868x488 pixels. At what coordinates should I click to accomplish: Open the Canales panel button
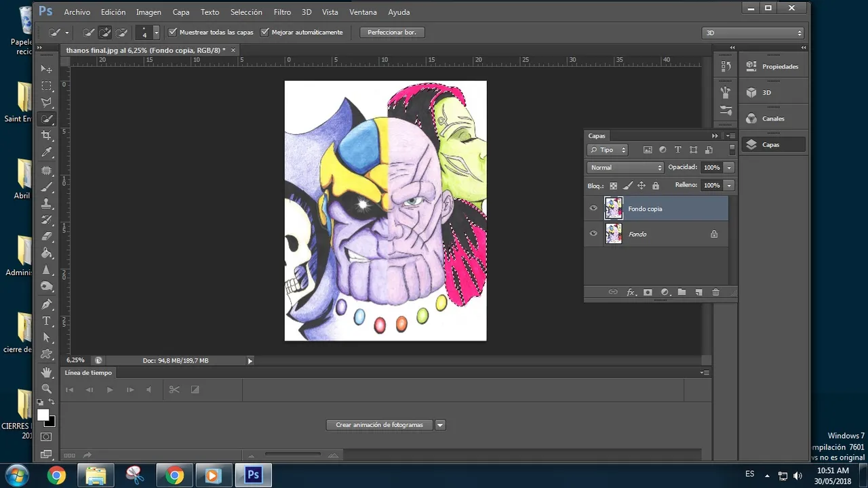pyautogui.click(x=773, y=119)
